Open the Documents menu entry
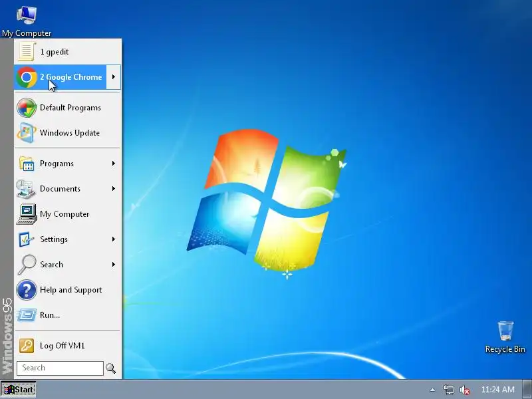The height and width of the screenshot is (399, 532). click(68, 189)
